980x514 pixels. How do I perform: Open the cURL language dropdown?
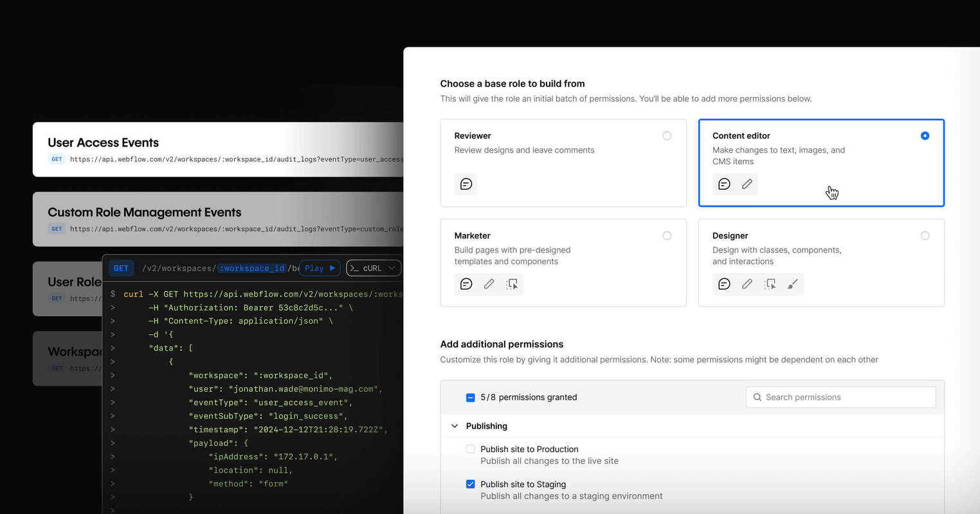(373, 268)
